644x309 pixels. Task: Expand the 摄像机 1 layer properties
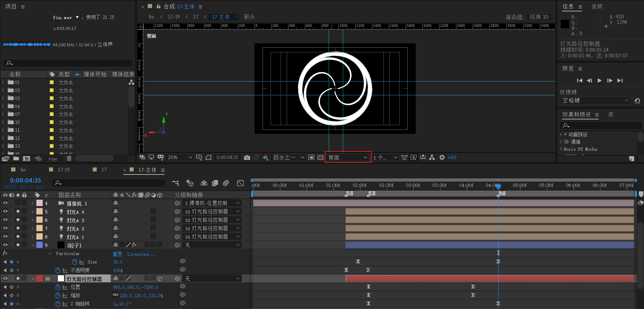[33, 203]
